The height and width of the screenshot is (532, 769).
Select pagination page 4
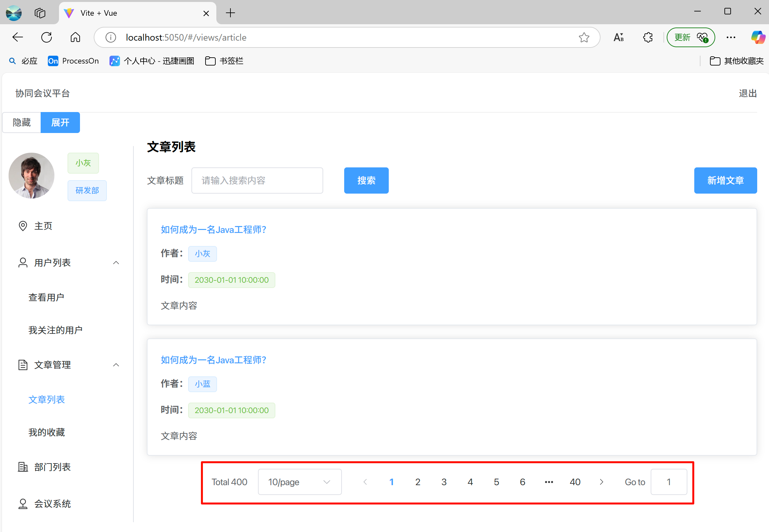point(470,482)
